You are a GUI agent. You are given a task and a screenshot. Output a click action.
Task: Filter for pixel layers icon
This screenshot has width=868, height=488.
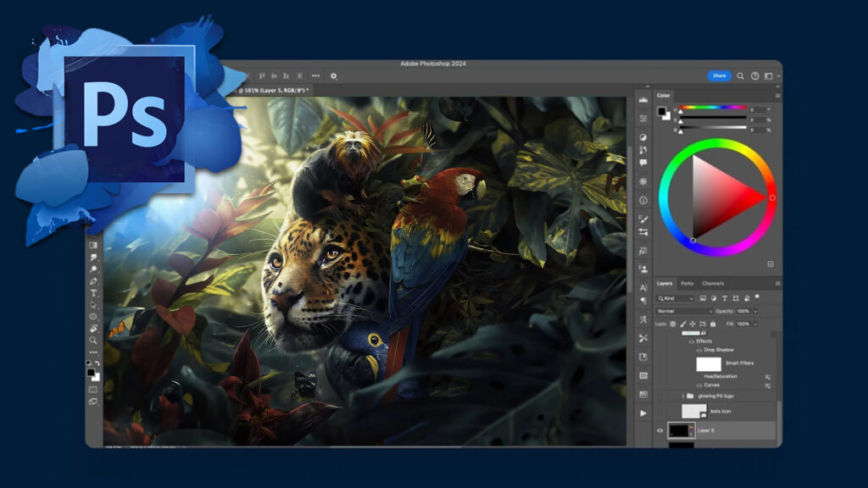pos(703,298)
